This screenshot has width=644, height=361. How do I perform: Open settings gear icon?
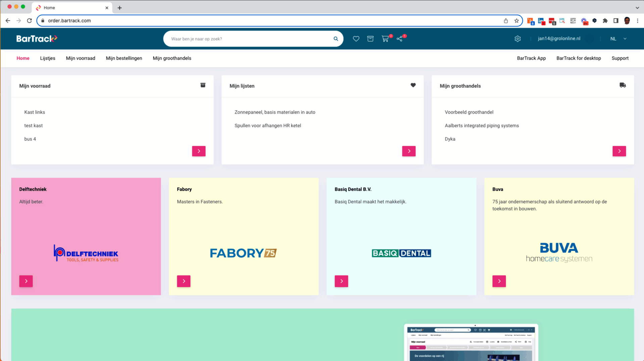[517, 39]
